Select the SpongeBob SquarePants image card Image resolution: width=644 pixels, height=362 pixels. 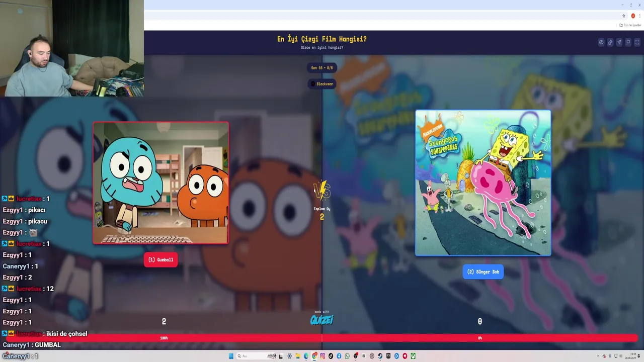pyautogui.click(x=483, y=183)
